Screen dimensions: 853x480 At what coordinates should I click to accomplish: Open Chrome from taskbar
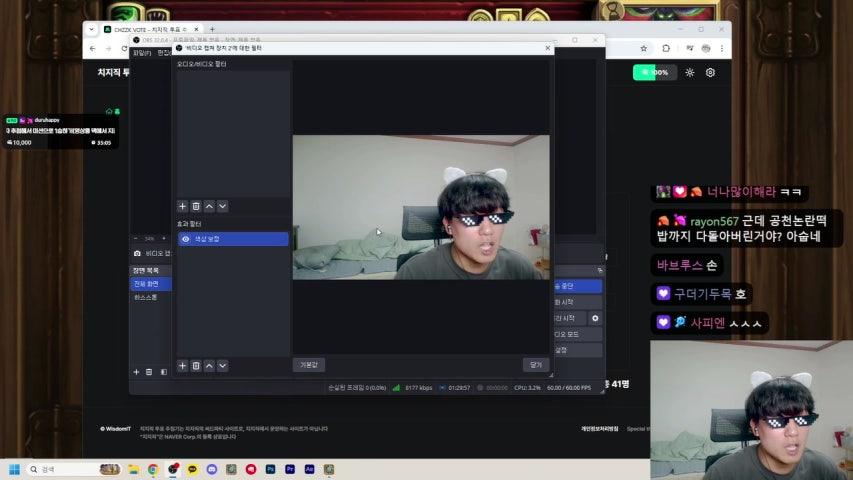(x=153, y=469)
